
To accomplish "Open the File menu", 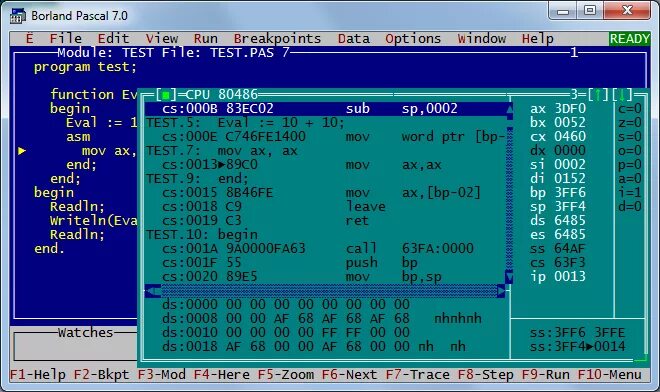I will coord(66,39).
